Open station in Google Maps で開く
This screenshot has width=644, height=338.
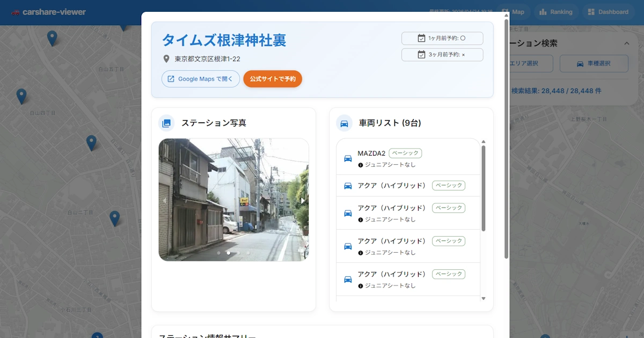(x=201, y=79)
